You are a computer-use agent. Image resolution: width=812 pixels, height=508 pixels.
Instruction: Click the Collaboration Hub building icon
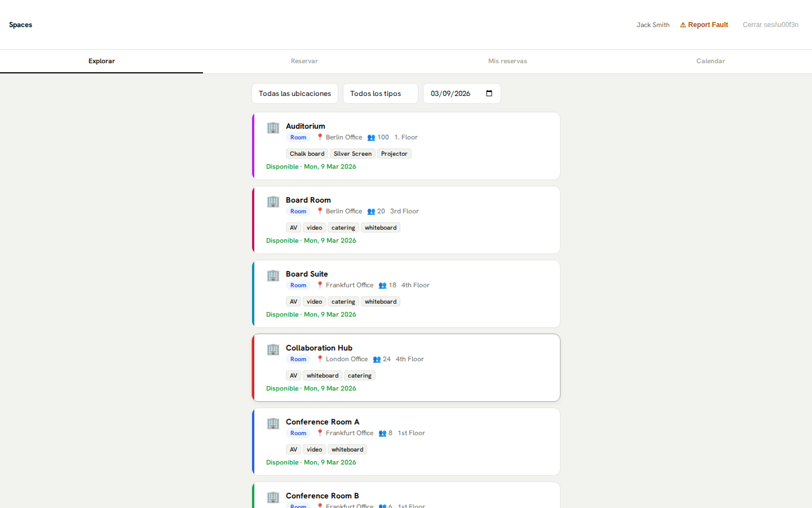273,349
